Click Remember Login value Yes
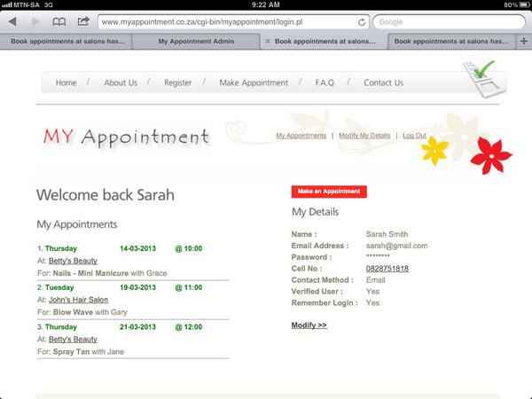The image size is (532, 399). pyautogui.click(x=372, y=303)
